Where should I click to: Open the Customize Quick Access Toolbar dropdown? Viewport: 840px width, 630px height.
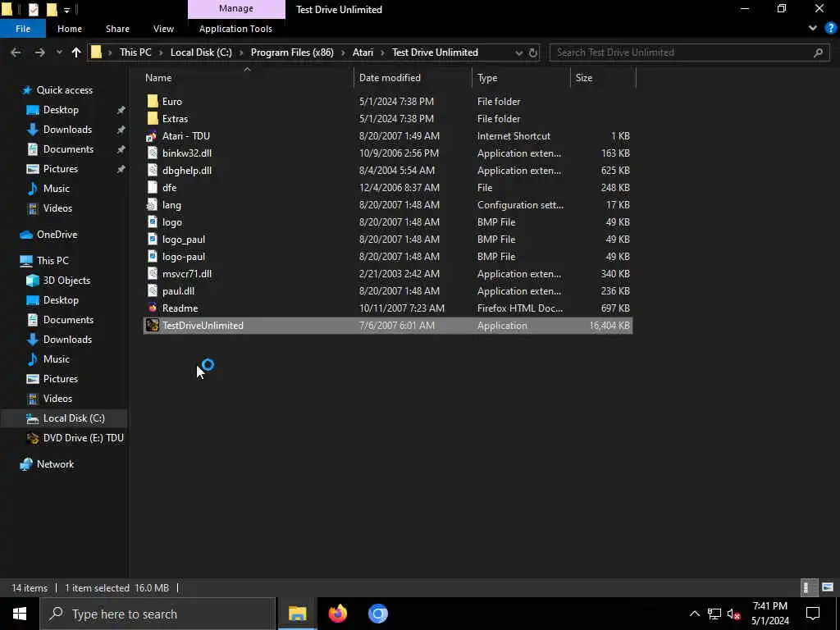point(67,10)
